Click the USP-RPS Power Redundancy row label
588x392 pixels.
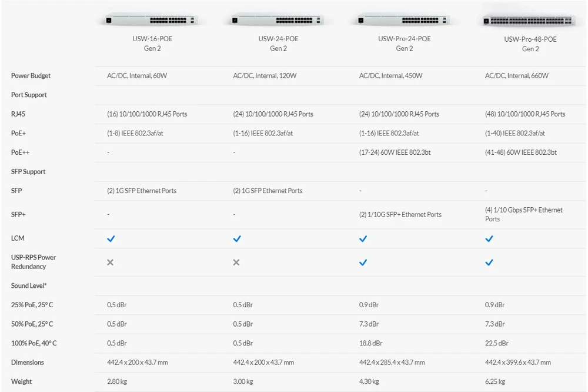pos(33,262)
